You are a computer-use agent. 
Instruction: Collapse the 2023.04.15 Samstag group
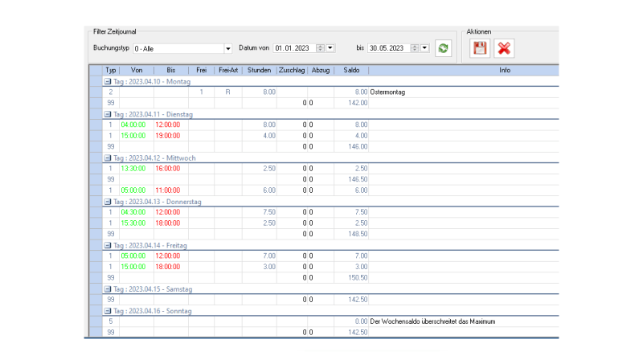(x=108, y=288)
